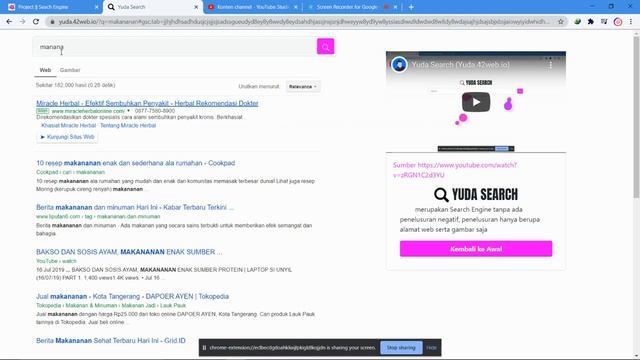640x360 pixels.
Task: Click the 'Urutkan menurut' label
Action: pyautogui.click(x=259, y=87)
